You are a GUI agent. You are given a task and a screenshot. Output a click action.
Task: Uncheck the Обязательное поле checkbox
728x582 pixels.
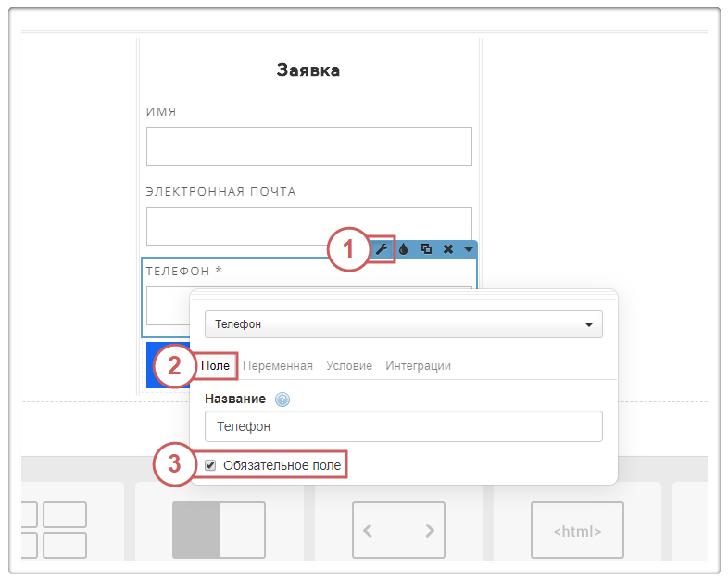pyautogui.click(x=210, y=464)
